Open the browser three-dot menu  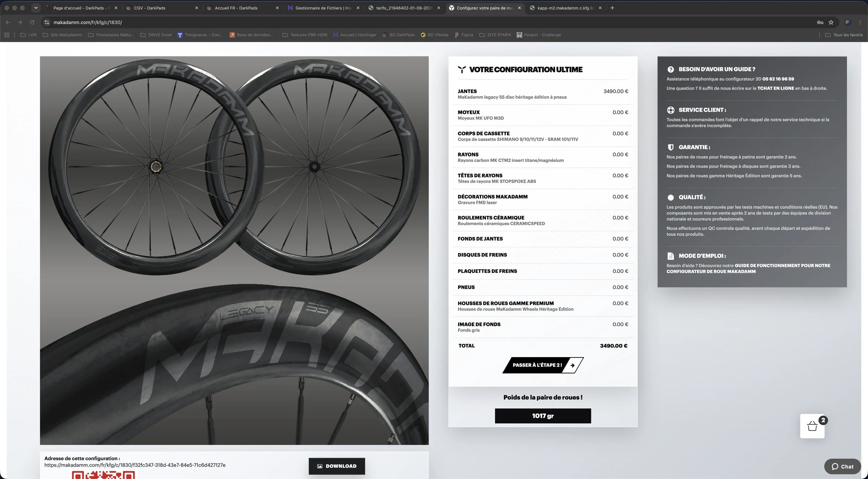point(860,22)
